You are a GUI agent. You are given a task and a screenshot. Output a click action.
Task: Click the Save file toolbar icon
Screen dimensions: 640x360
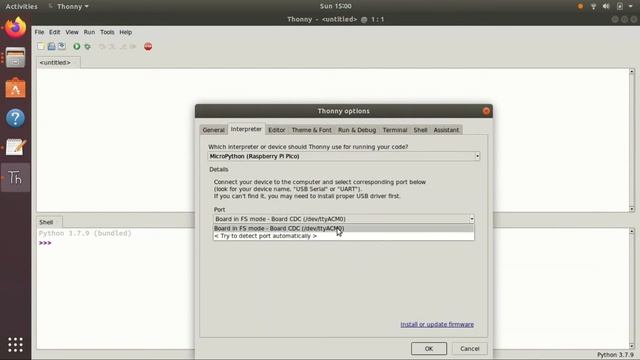coord(62,47)
